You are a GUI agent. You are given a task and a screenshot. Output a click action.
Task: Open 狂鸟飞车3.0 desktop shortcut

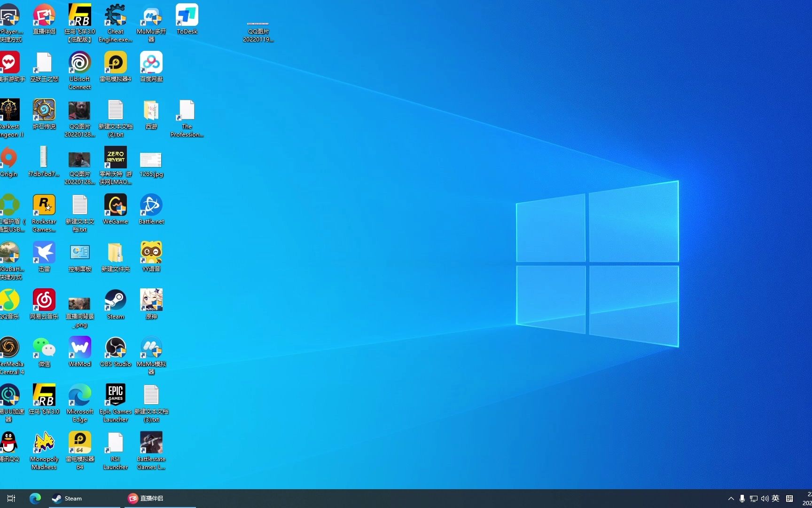44,399
